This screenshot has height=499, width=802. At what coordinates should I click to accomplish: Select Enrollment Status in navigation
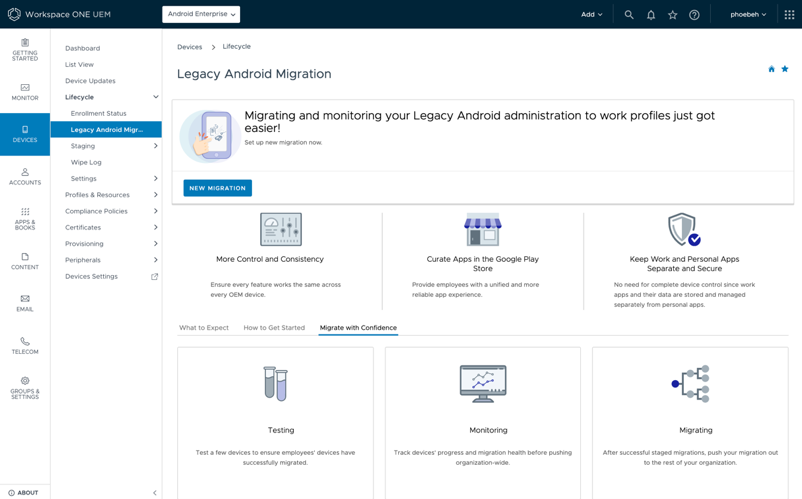coord(98,113)
